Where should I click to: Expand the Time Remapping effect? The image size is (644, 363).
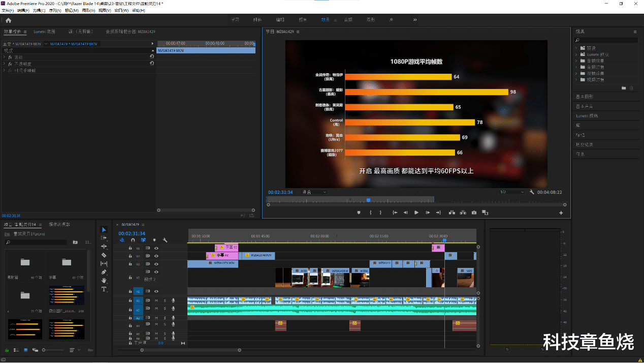pyautogui.click(x=4, y=71)
